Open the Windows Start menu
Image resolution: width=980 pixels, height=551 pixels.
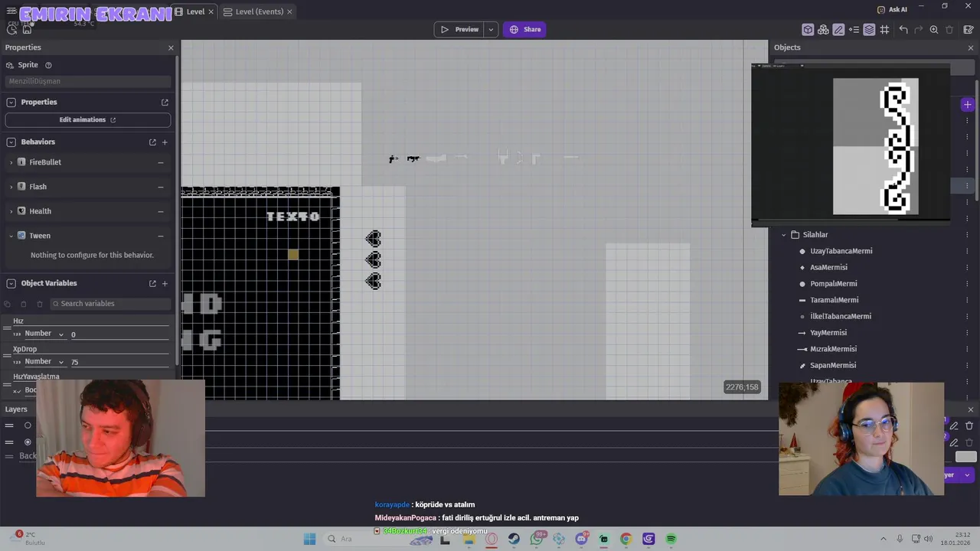coord(309,539)
